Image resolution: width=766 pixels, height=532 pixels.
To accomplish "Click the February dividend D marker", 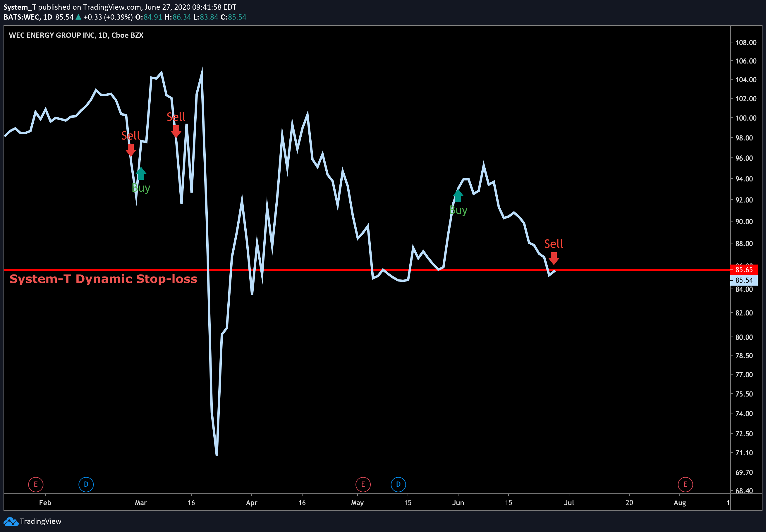I will [x=86, y=484].
